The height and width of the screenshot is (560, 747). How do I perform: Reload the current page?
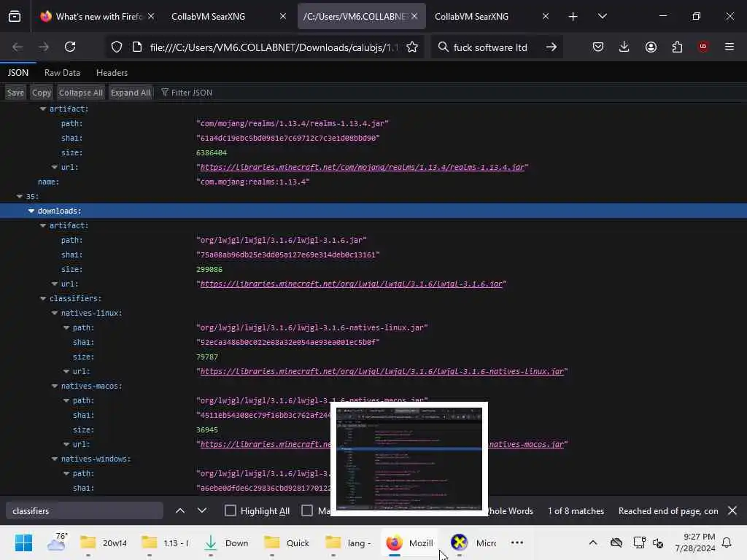pyautogui.click(x=70, y=47)
